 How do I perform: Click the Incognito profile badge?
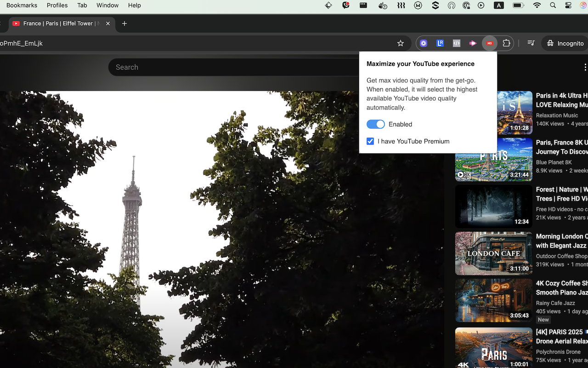tap(564, 43)
